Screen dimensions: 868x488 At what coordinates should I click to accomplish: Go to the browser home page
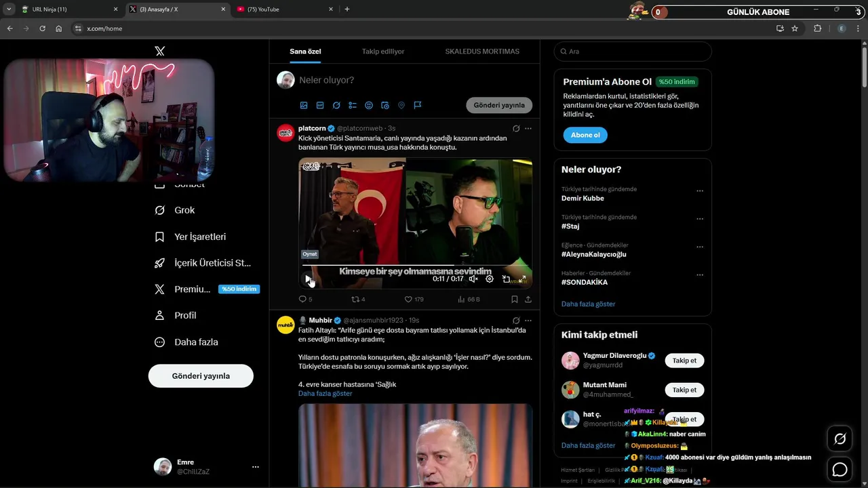(59, 28)
